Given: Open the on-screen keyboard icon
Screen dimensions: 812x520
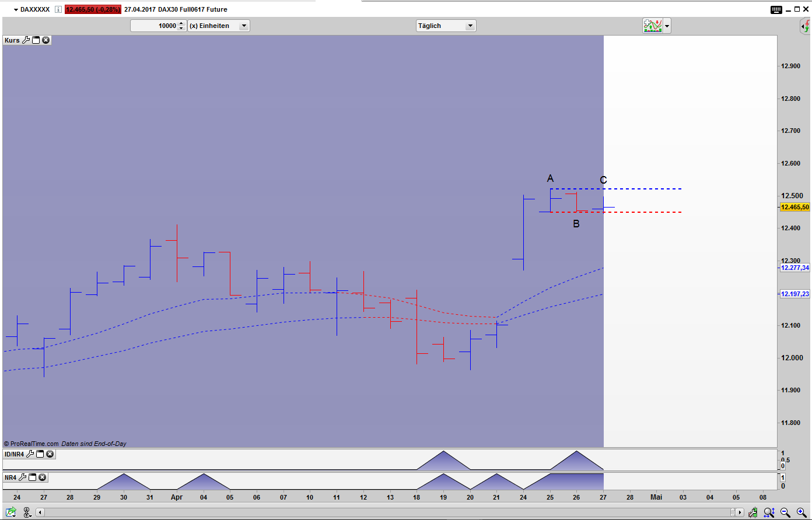Looking at the screenshot, I should pyautogui.click(x=776, y=9).
